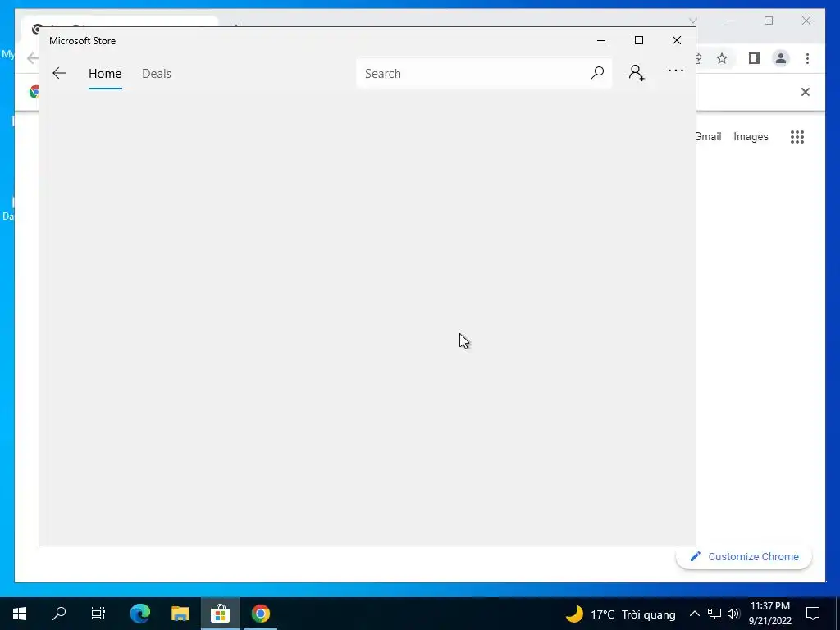Viewport: 840px width, 630px height.
Task: Open File Explorer from taskbar
Action: pyautogui.click(x=180, y=614)
